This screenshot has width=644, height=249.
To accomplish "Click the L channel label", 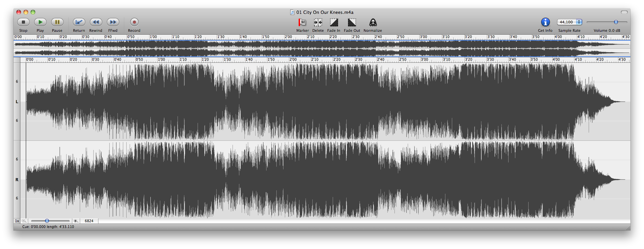I will click(17, 101).
